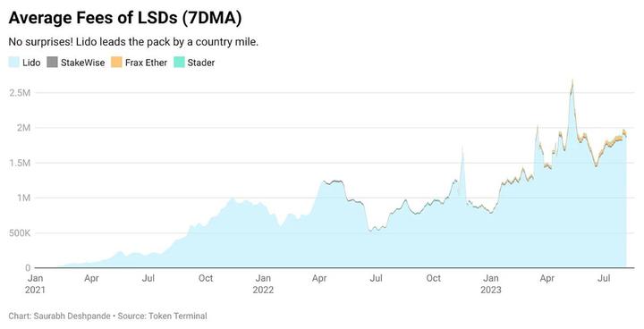Click the Source: Token Terminal credit
This screenshot has height=329, width=644.
click(x=162, y=316)
